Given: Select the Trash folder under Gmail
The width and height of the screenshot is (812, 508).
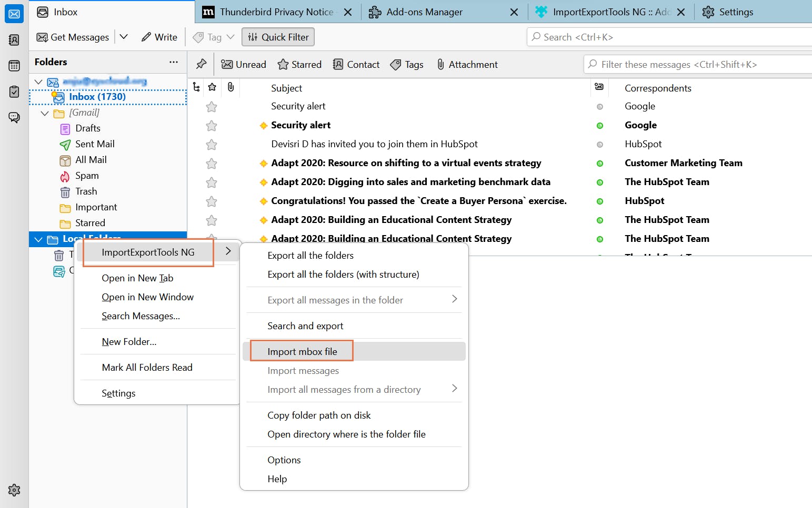Looking at the screenshot, I should point(108,191).
